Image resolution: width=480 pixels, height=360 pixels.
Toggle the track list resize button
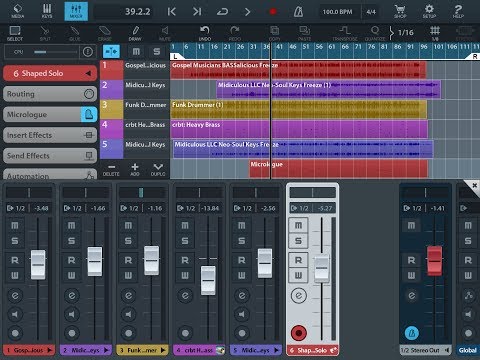click(111, 51)
